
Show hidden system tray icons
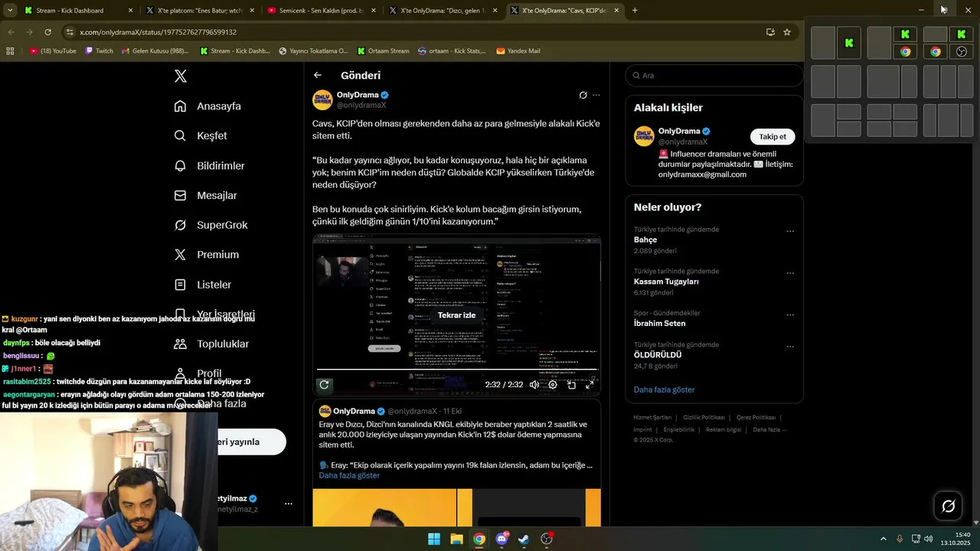[883, 539]
